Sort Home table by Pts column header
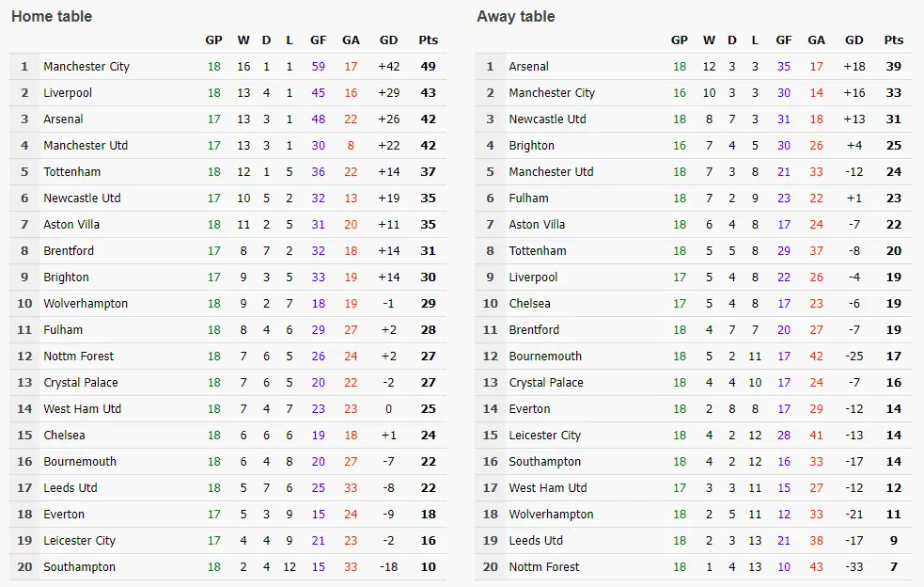The image size is (924, 587). (x=428, y=40)
